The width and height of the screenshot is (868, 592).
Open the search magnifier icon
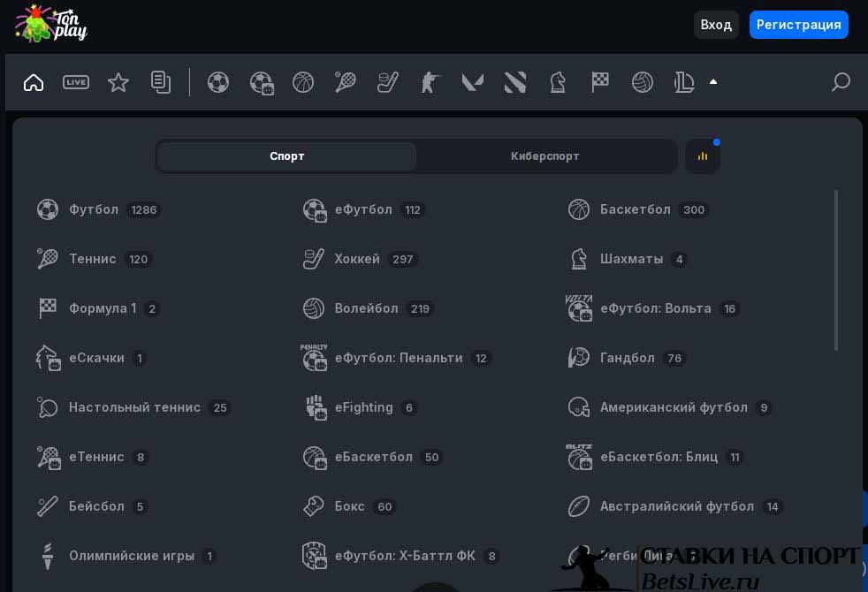point(841,82)
